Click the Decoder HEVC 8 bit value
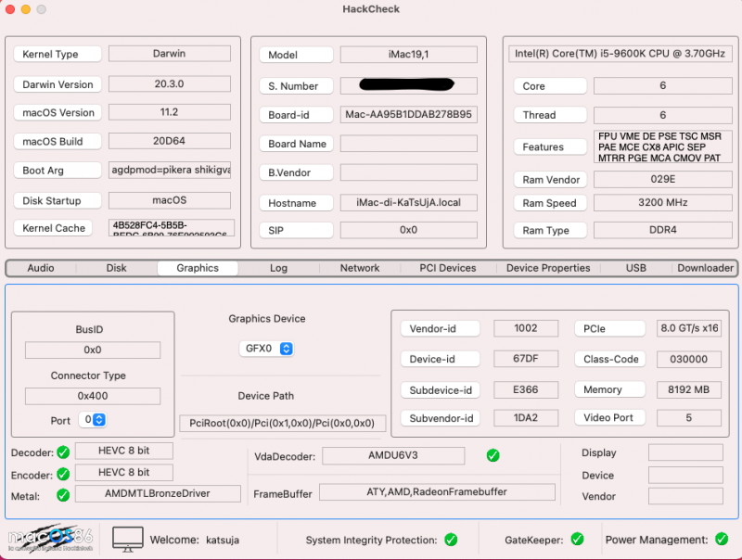742x560 pixels. [124, 451]
